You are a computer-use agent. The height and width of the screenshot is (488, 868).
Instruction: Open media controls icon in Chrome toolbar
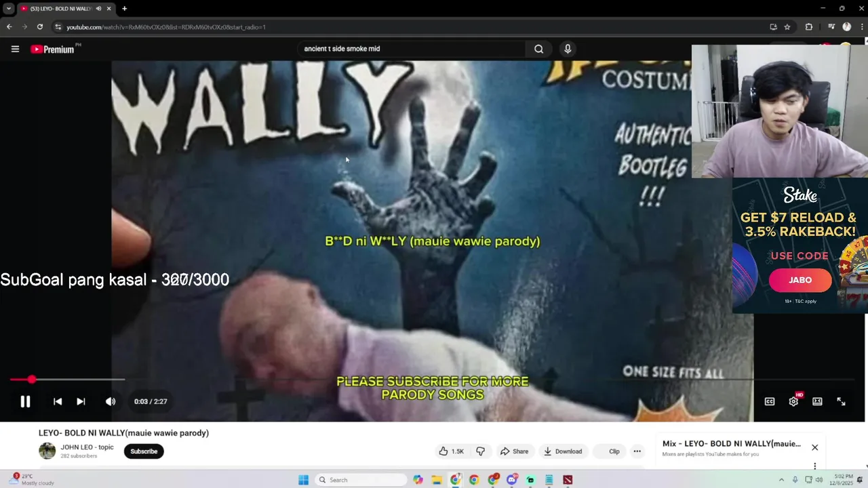831,27
